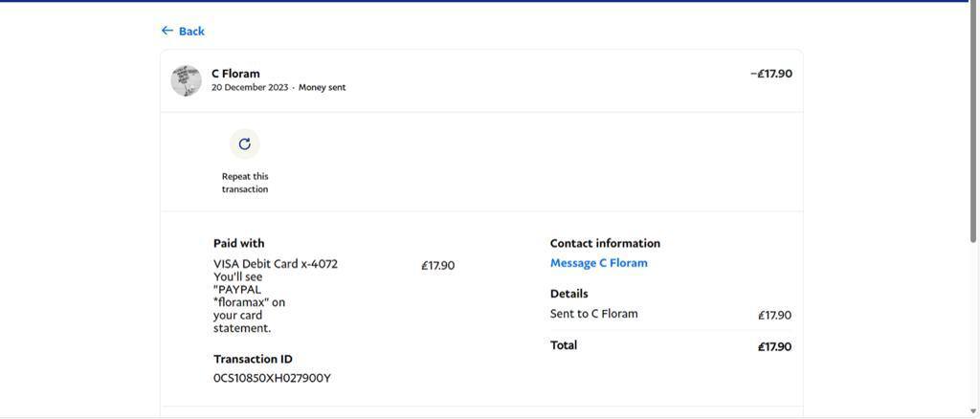
Task: Select the "Repeat this transaction" label
Action: 245,183
